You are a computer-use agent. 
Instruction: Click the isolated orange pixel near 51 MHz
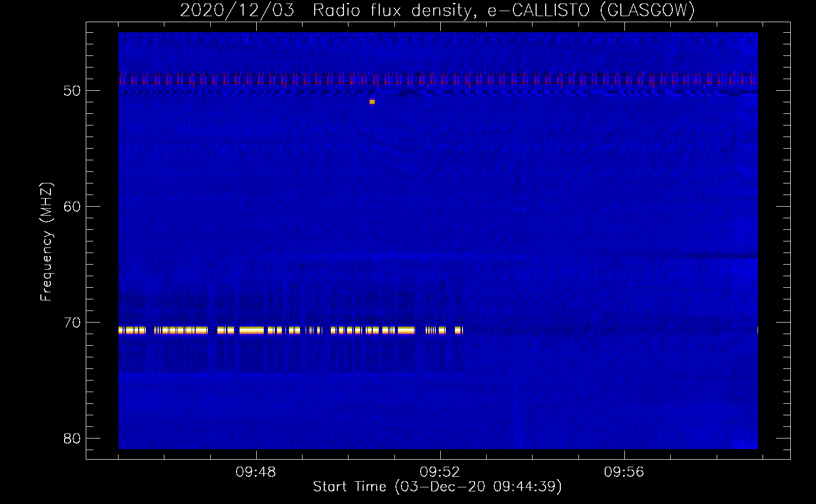[372, 102]
